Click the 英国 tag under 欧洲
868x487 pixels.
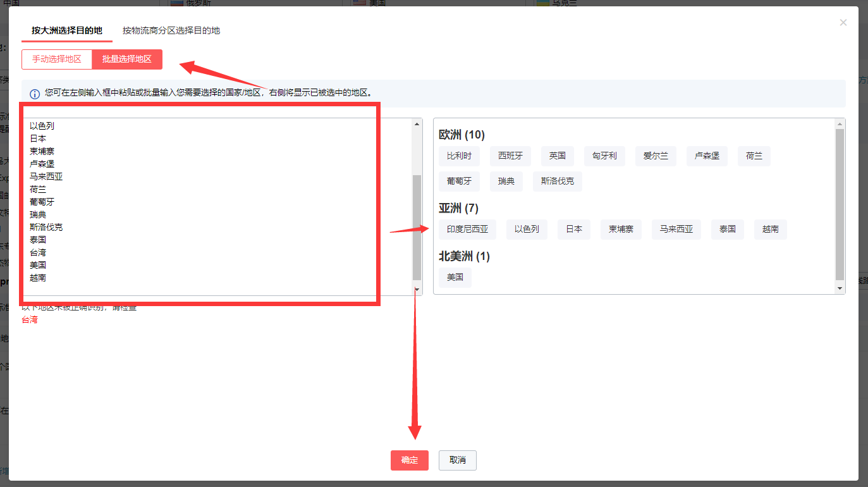pos(558,156)
